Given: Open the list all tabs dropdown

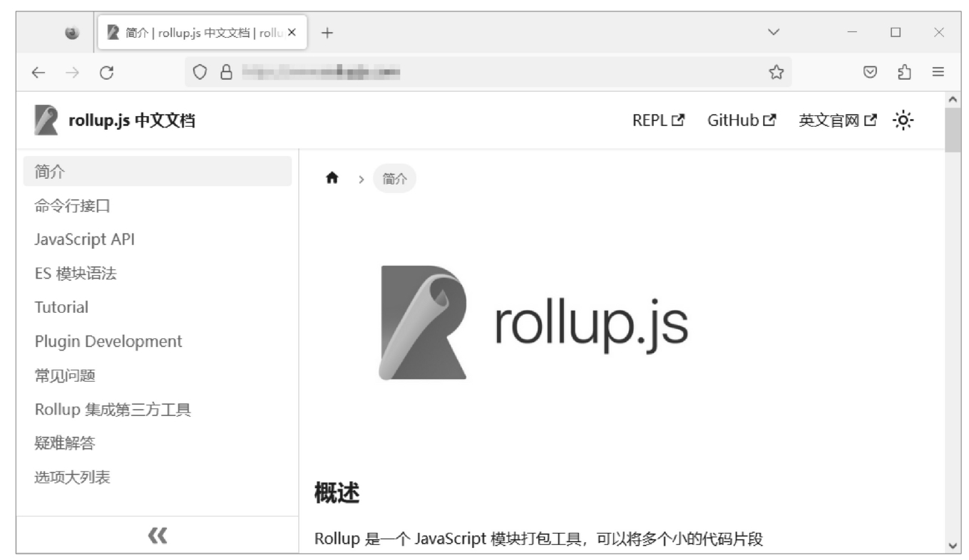Looking at the screenshot, I should pos(772,33).
